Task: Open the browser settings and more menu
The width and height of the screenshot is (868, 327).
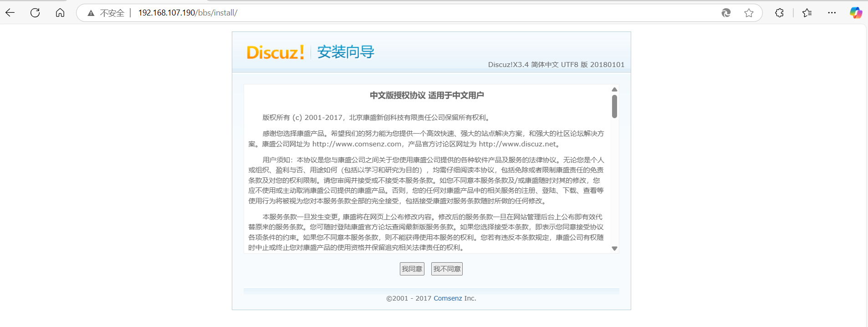Action: pos(832,13)
